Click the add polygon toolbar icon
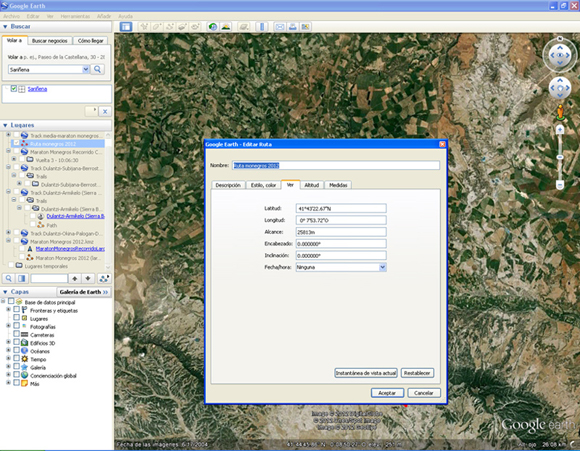The width and height of the screenshot is (580, 451). point(157,27)
